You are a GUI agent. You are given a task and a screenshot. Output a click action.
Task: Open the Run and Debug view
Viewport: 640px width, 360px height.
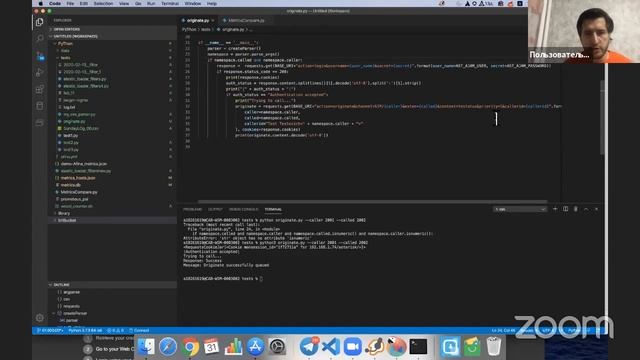(x=40, y=73)
